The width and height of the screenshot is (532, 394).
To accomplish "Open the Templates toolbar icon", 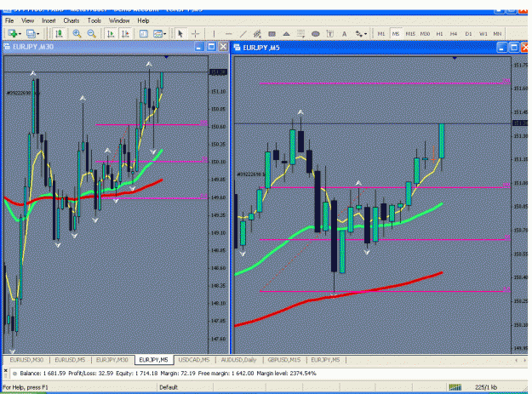I will pos(157,33).
